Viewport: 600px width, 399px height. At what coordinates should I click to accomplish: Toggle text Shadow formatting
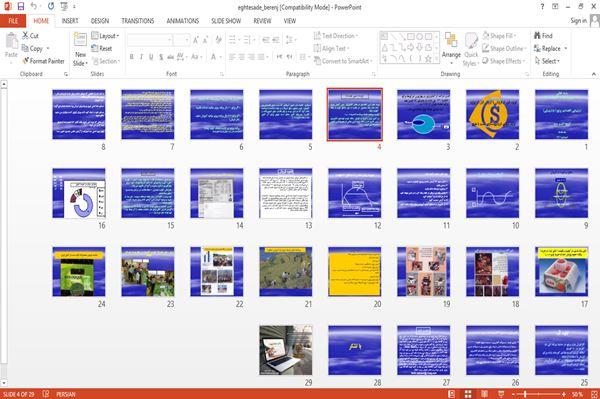161,57
